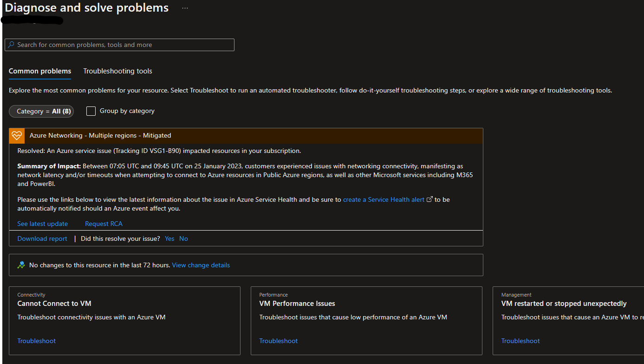Click the Performance category label
Screen dimensions: 644x364
(x=273, y=295)
